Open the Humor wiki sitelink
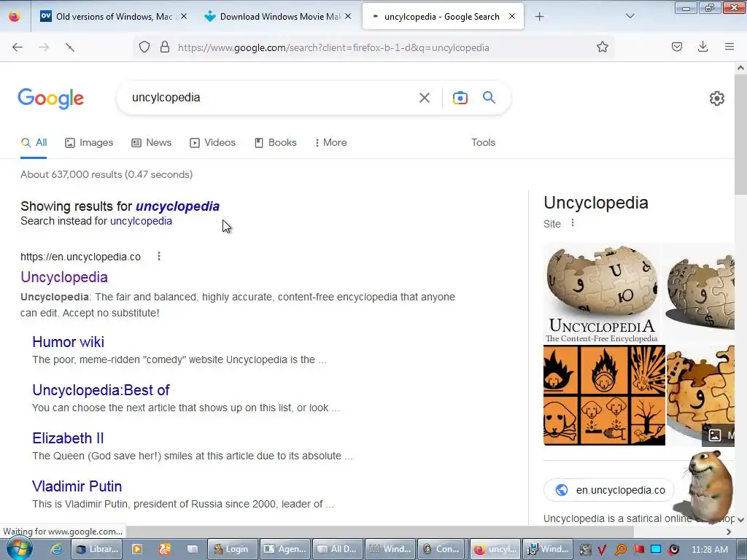The image size is (747, 560). [68, 342]
